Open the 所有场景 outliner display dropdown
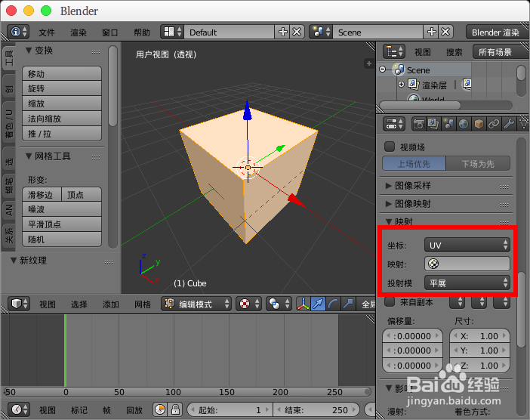 499,51
